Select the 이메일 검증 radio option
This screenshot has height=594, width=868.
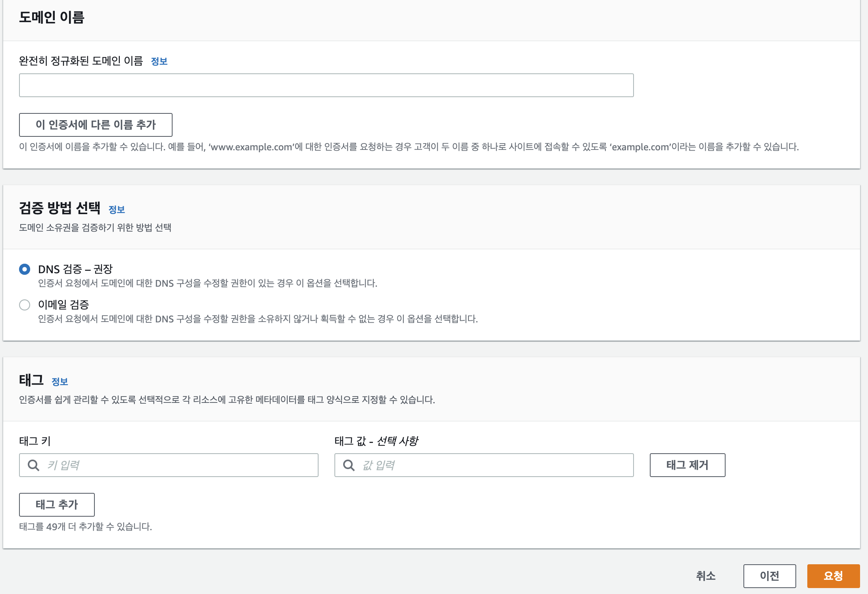coord(25,305)
